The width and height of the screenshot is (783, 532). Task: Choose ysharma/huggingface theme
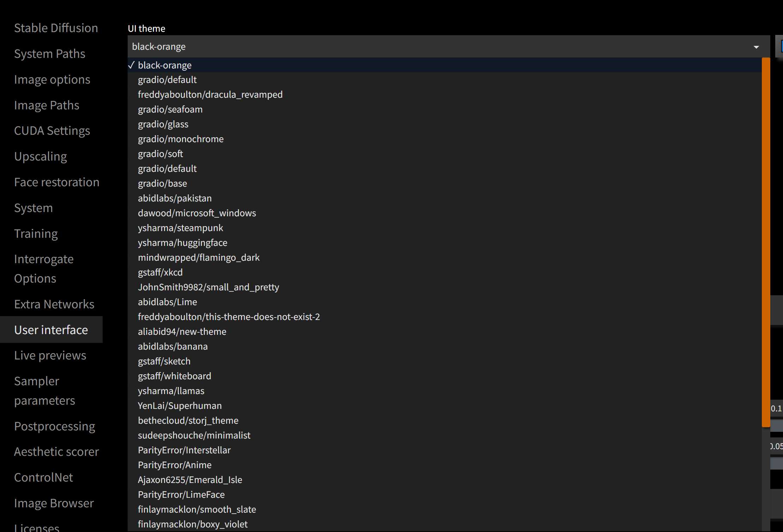445,243
